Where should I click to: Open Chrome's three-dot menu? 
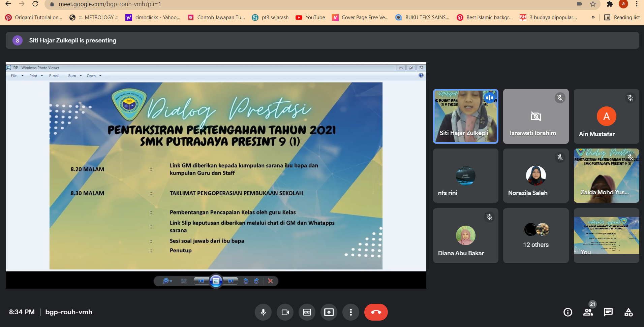coord(637,4)
